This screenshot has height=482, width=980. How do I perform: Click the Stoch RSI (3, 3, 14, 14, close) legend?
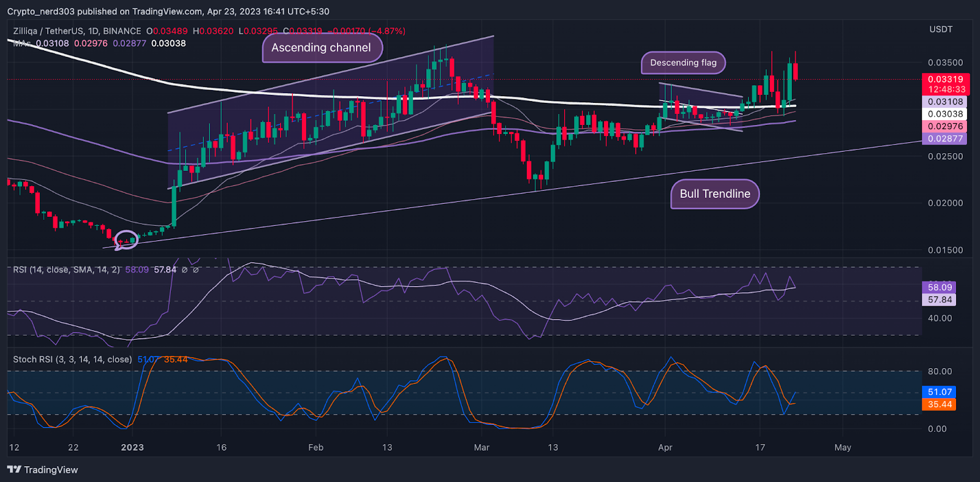coord(72,360)
